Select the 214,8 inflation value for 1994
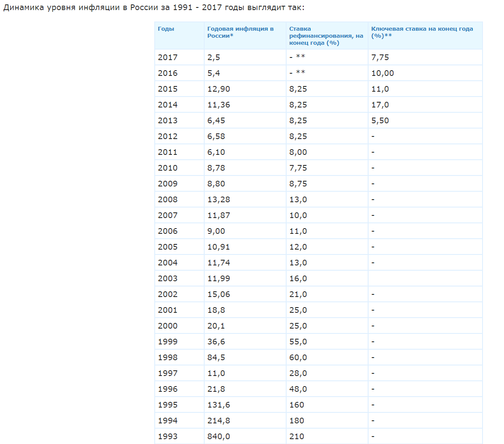This screenshot has width=504, height=444. 218,421
